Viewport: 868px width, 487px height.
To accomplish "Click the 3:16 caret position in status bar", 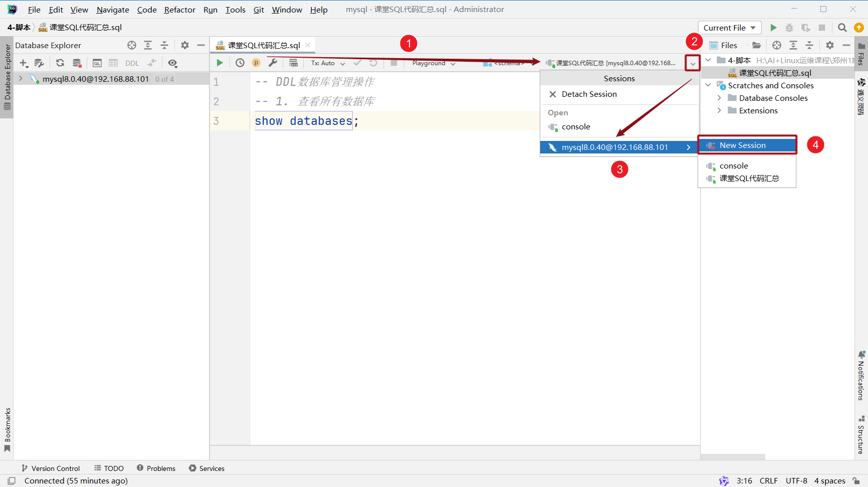I will [744, 481].
